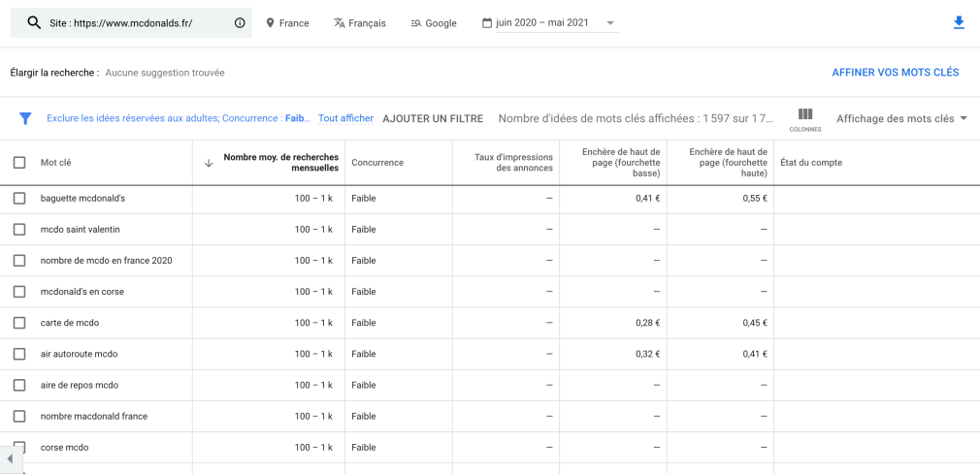The width and height of the screenshot is (980, 474).
Task: Toggle select-all checkbox in table header
Action: [19, 163]
